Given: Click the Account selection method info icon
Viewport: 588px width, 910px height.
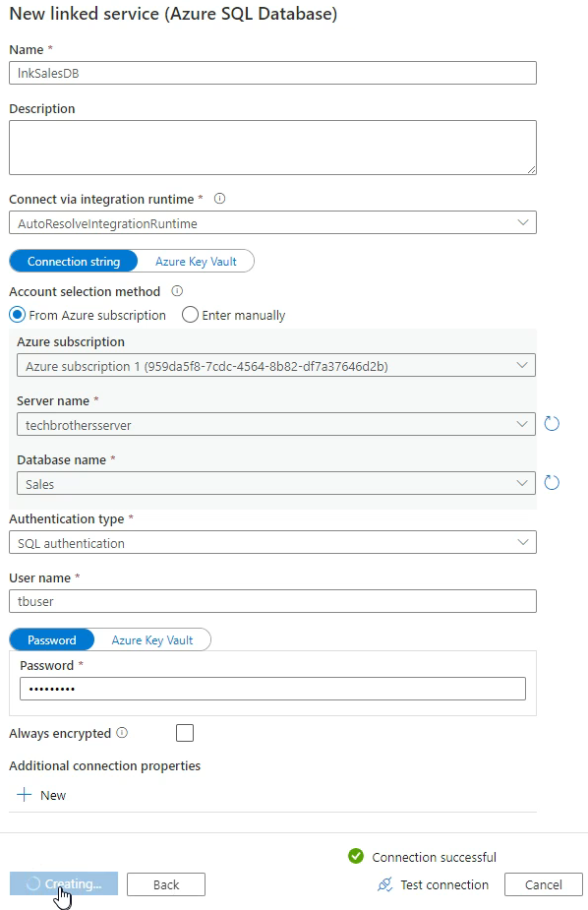Looking at the screenshot, I should [177, 291].
